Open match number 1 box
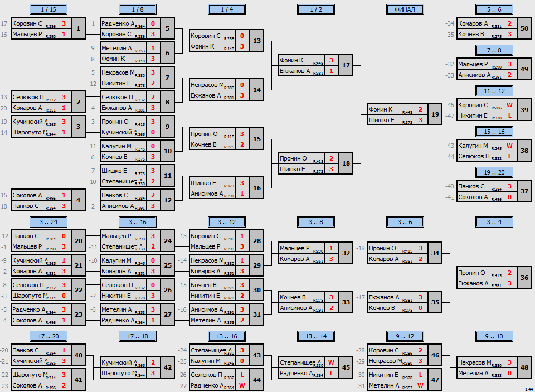Viewport: 535px width, 392px height. click(x=78, y=28)
